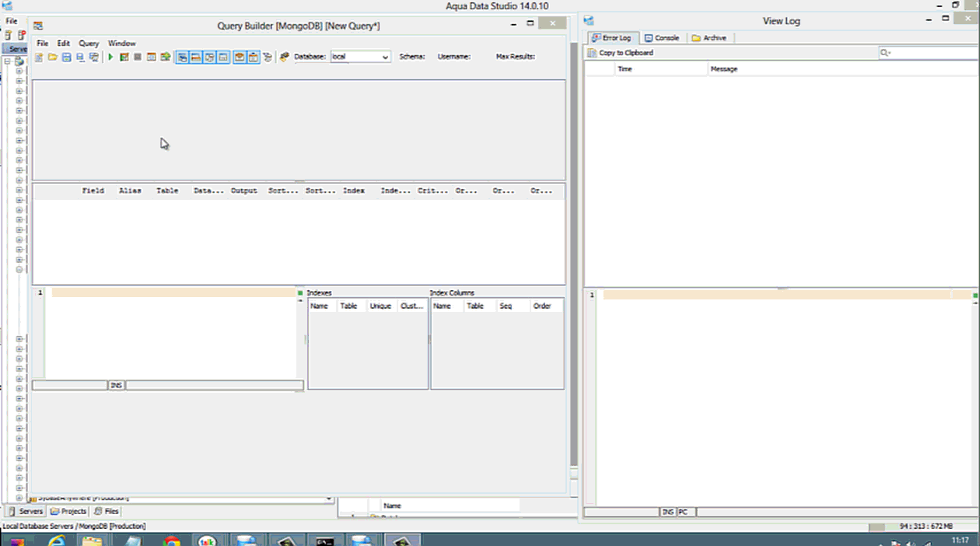Switch to the Error Log tab in View Log

pyautogui.click(x=612, y=37)
